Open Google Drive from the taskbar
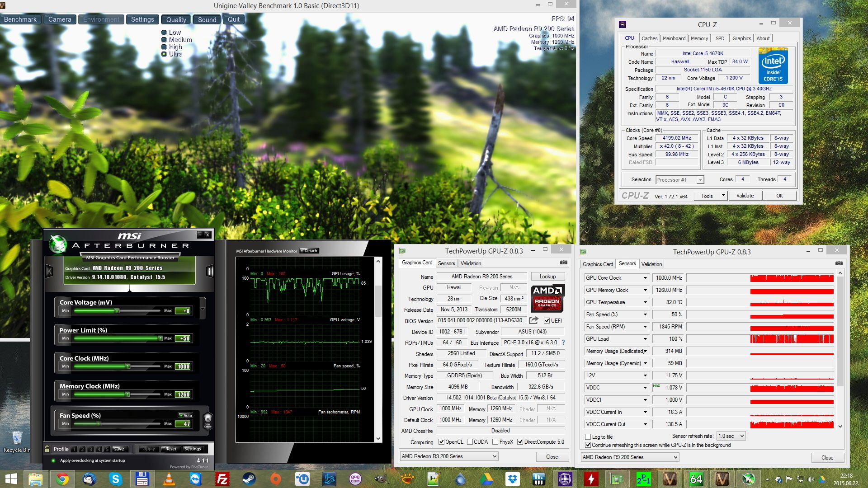Viewport: 868px width, 488px height. [x=486, y=479]
